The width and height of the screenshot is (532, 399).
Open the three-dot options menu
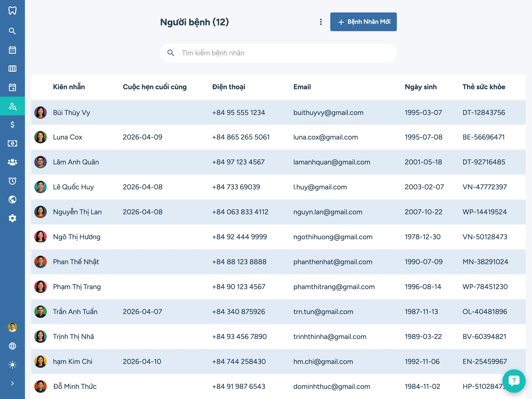pyautogui.click(x=321, y=22)
